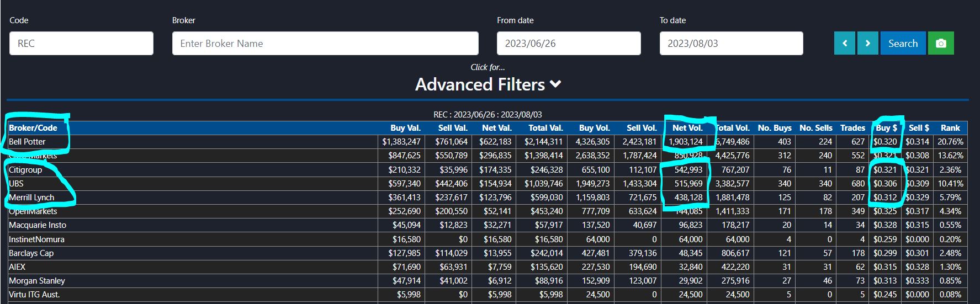The height and width of the screenshot is (304, 980).
Task: Click InstinetNomura buy price $0.259
Action: [886, 239]
